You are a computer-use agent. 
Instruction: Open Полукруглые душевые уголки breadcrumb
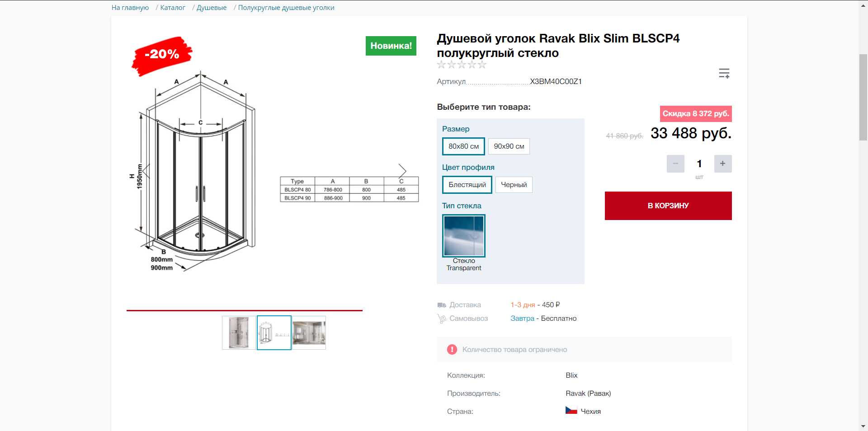click(286, 8)
